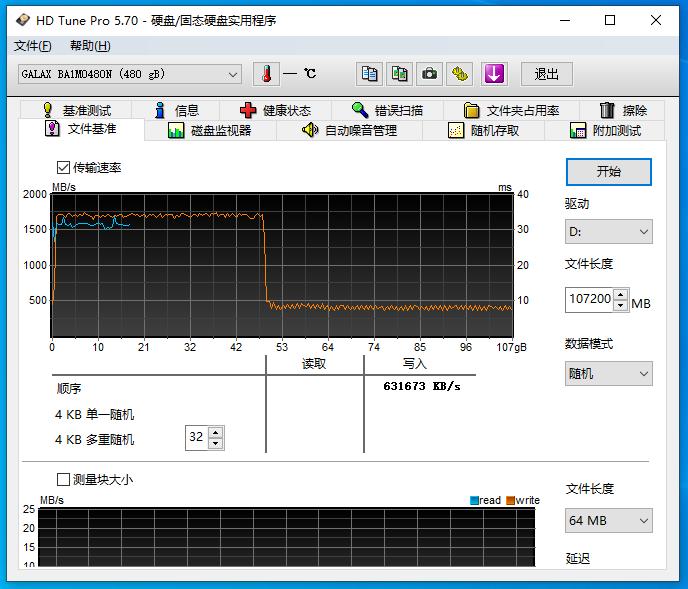The width and height of the screenshot is (688, 589).
Task: Increase queue depth with up arrow
Action: point(215,432)
